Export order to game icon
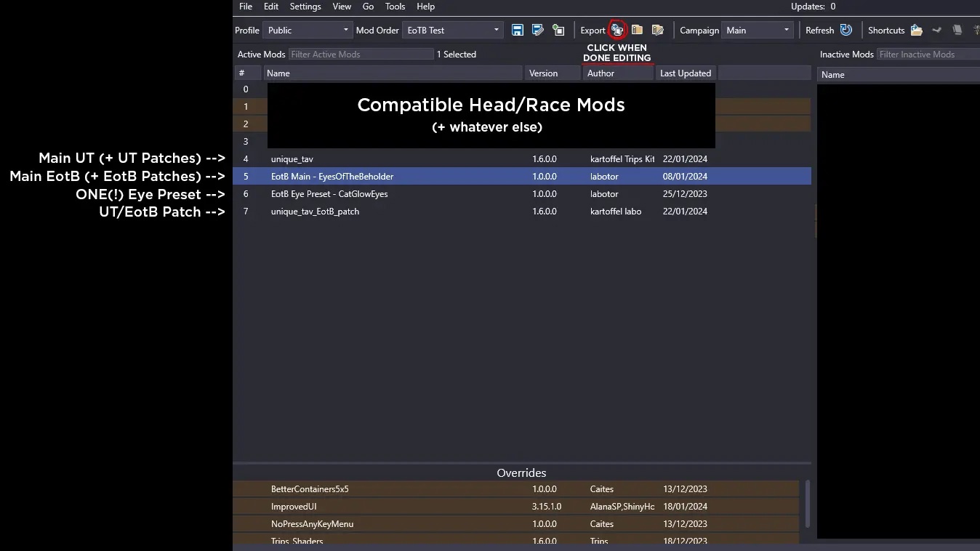 [x=616, y=30]
